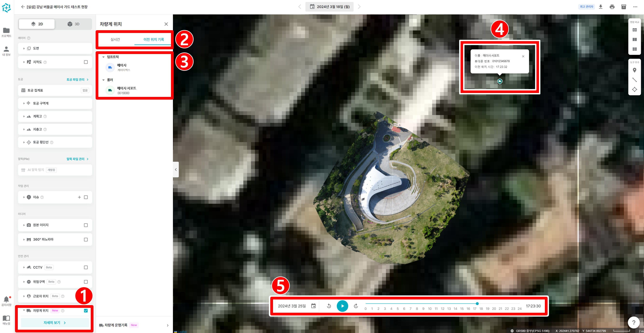The width and height of the screenshot is (644, 333).
Task: Click the timeline slider at hour 12
Action: 442,304
